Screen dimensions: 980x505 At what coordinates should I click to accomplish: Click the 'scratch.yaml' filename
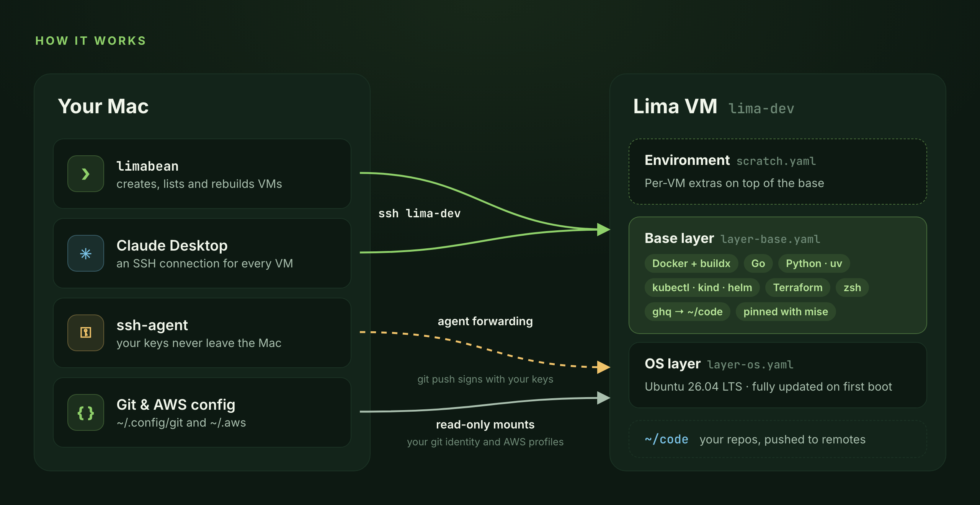(x=776, y=161)
